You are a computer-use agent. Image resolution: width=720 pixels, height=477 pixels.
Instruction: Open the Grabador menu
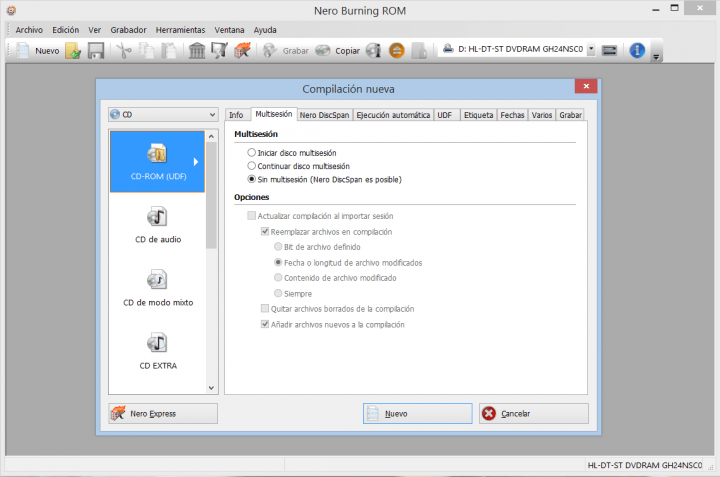128,30
